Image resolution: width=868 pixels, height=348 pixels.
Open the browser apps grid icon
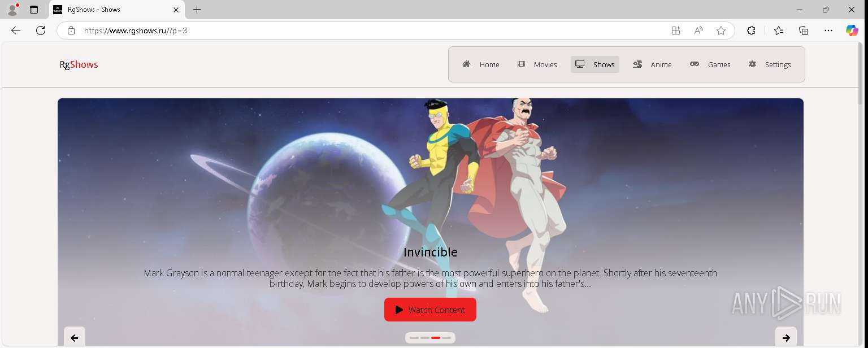pyautogui.click(x=676, y=31)
